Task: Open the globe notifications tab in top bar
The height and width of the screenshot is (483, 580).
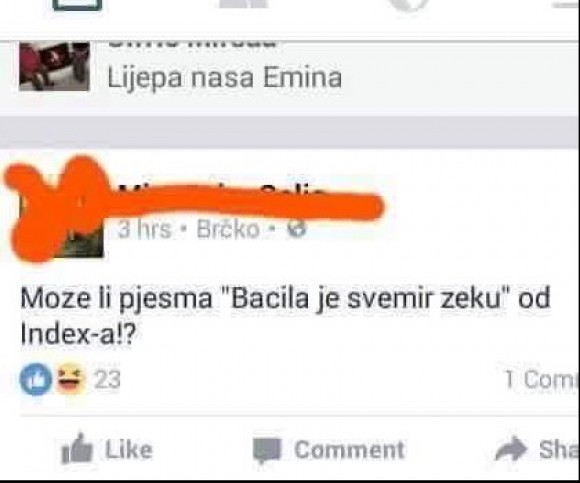Action: pos(411,5)
